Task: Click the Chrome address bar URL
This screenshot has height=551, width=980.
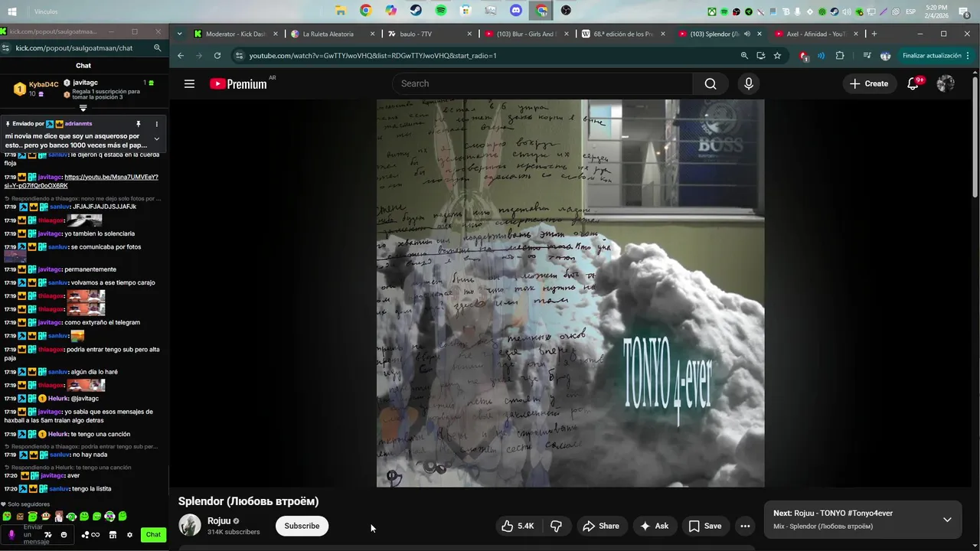Action: point(373,56)
